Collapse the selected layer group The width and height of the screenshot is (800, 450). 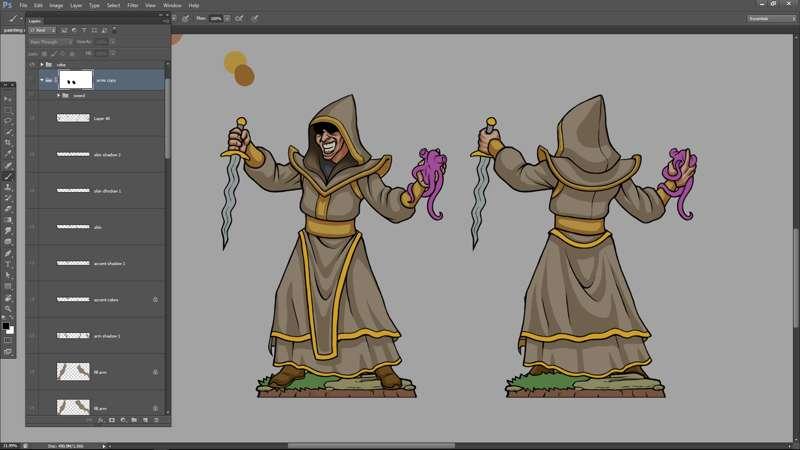pos(42,80)
